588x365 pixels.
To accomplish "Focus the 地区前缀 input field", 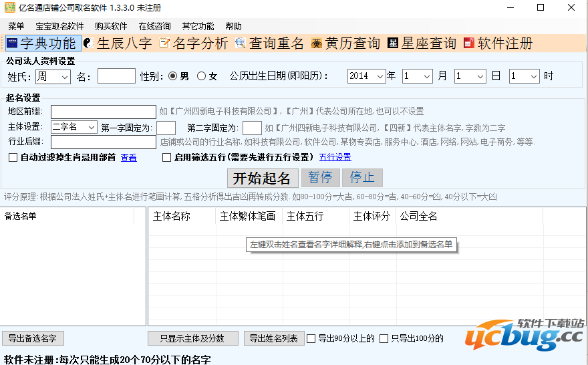I will click(x=104, y=112).
